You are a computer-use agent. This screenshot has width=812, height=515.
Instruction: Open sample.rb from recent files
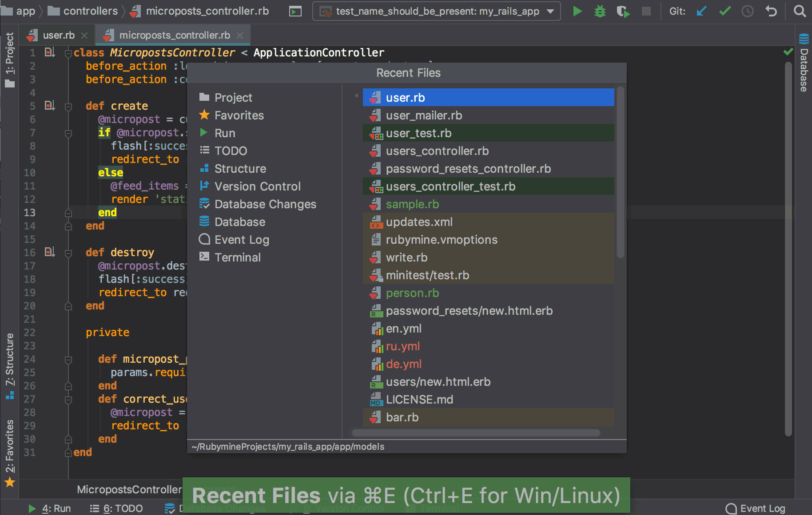click(489, 204)
